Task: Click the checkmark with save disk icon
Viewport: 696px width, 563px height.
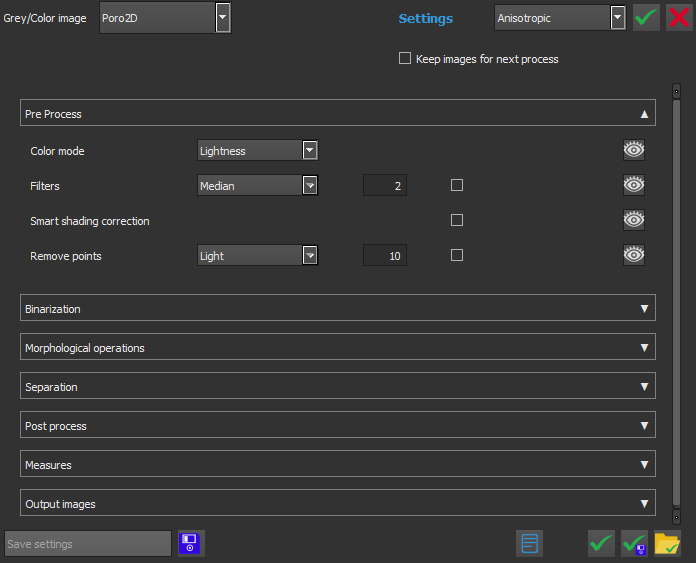Action: click(x=635, y=543)
